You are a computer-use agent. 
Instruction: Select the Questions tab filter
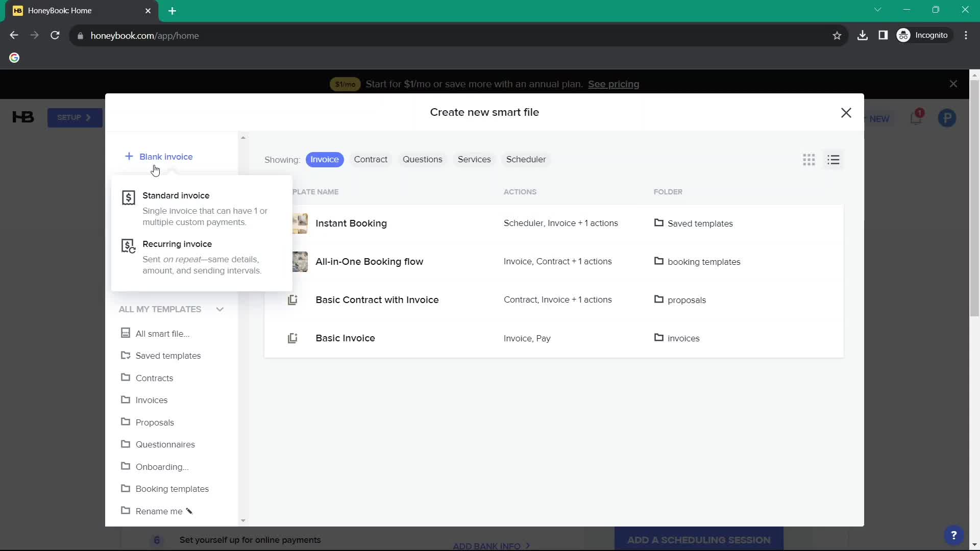point(423,160)
